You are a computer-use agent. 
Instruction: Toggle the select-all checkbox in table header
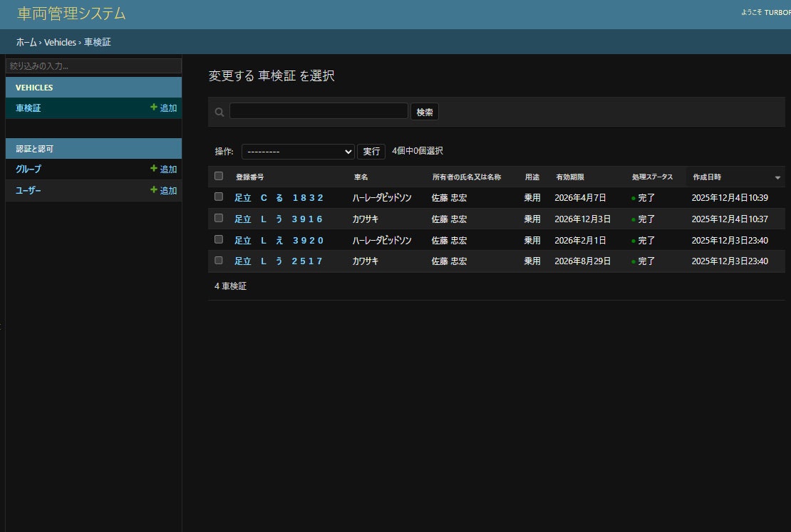coord(219,176)
